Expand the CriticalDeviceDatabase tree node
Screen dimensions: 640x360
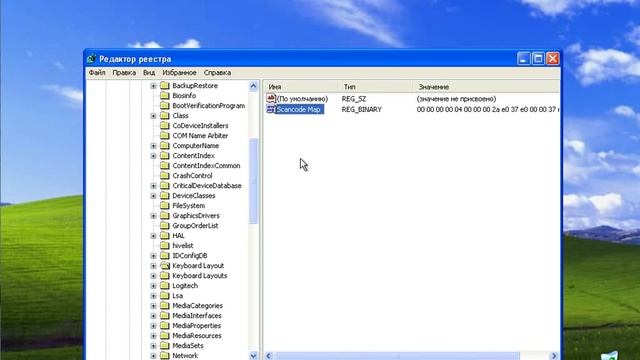(153, 186)
